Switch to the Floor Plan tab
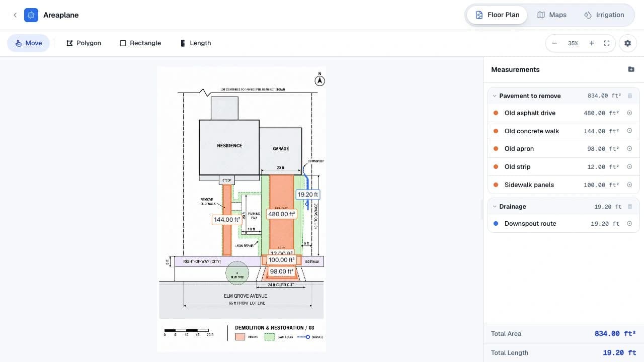This screenshot has height=362, width=644. [497, 15]
